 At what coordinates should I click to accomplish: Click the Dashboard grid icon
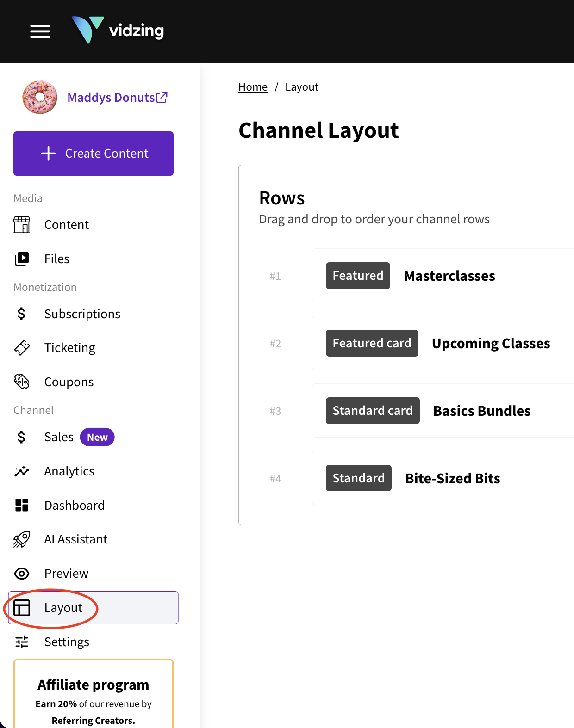tap(22, 506)
